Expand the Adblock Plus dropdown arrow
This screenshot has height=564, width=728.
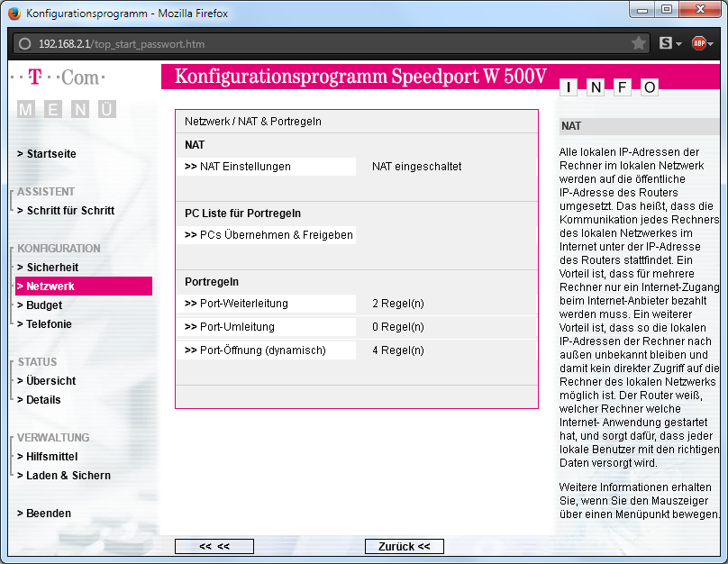[x=710, y=44]
